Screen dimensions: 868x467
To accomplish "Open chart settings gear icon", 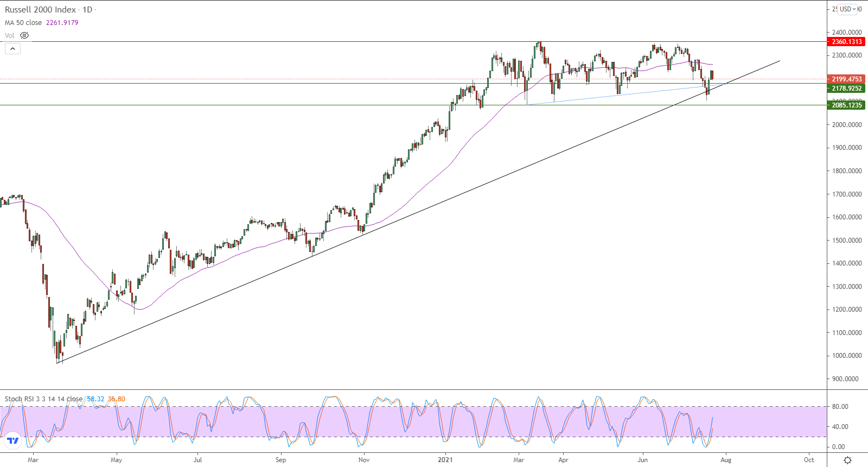I will [847, 460].
